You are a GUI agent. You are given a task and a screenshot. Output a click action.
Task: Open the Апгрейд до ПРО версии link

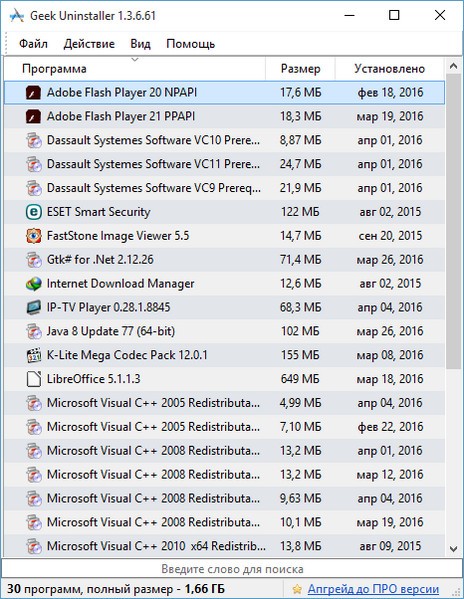point(373,589)
